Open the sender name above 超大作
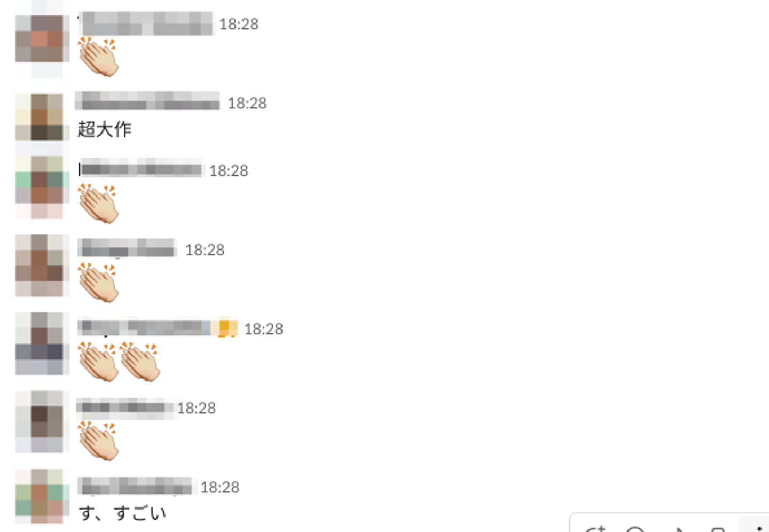Image resolution: width=769 pixels, height=532 pixels. point(148,101)
